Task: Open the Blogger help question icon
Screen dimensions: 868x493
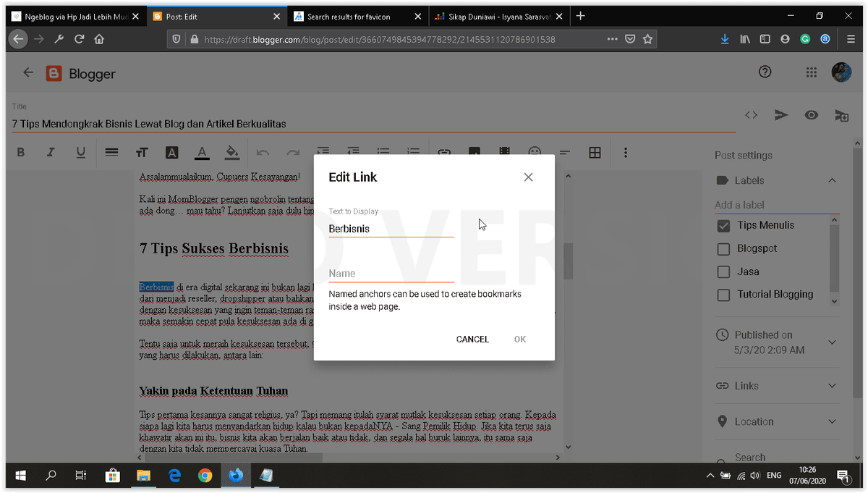Action: click(765, 72)
